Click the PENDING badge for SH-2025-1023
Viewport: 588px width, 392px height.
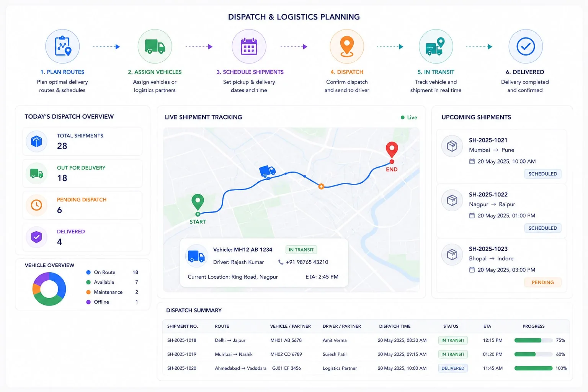543,283
